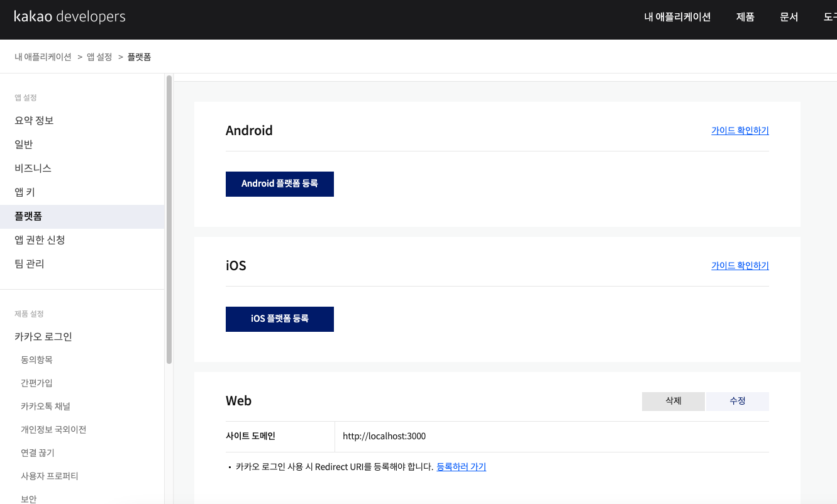Click 내 애플리케이션 breadcrumb link
Image resolution: width=837 pixels, height=504 pixels.
[x=43, y=57]
